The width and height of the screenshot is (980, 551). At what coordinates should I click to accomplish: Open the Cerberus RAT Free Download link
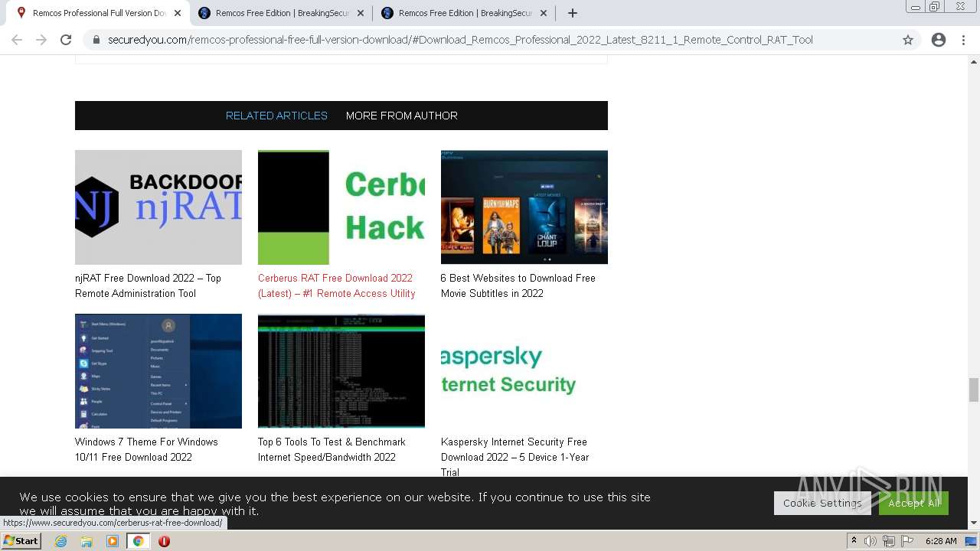click(337, 285)
